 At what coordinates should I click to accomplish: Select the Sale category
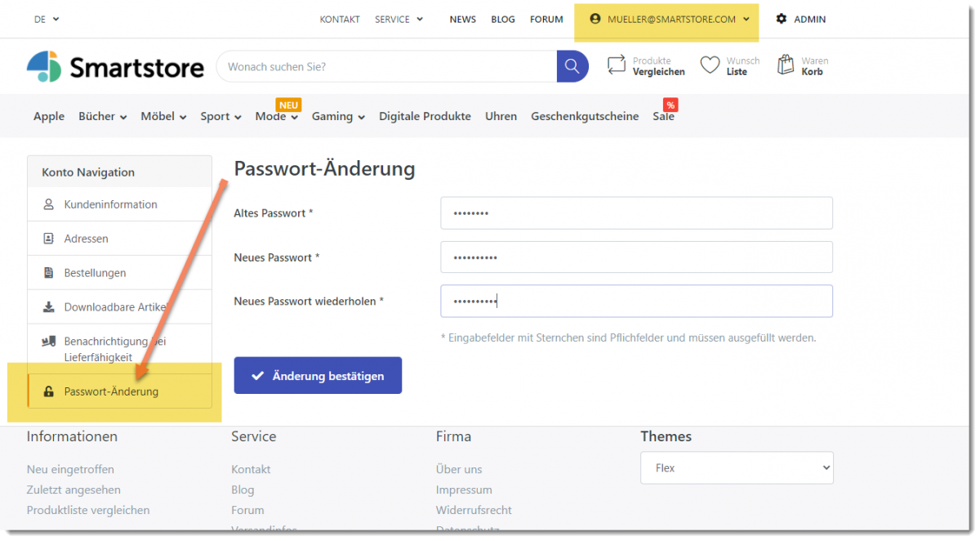663,116
